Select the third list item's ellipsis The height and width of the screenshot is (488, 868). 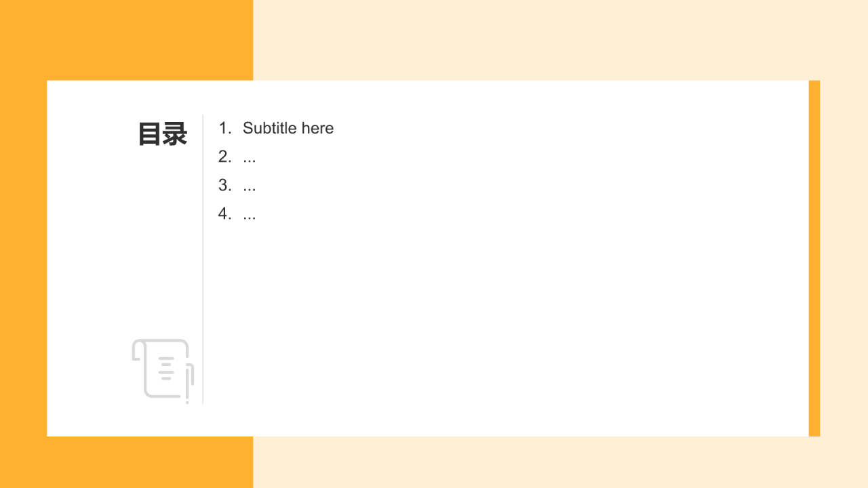[x=250, y=186]
